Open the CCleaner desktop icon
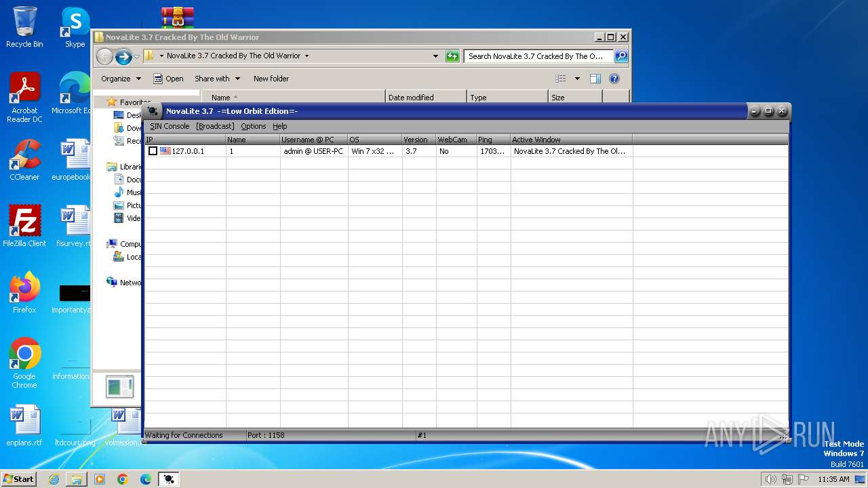Viewport: 868px width, 488px height. click(24, 160)
